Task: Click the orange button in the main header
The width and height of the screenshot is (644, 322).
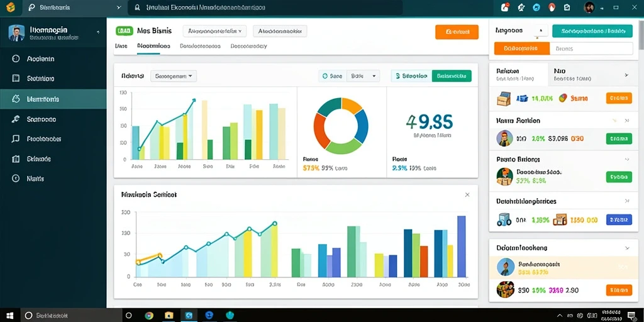Action: tap(457, 31)
